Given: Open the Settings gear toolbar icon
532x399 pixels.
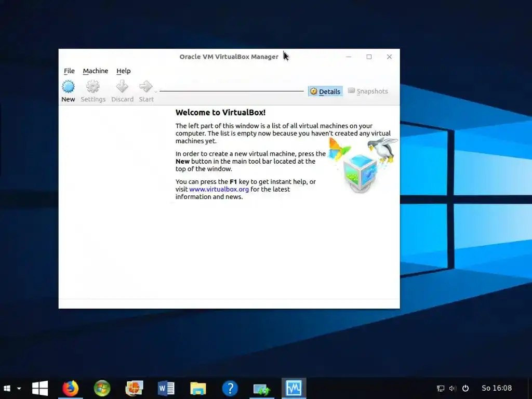Looking at the screenshot, I should coord(92,87).
